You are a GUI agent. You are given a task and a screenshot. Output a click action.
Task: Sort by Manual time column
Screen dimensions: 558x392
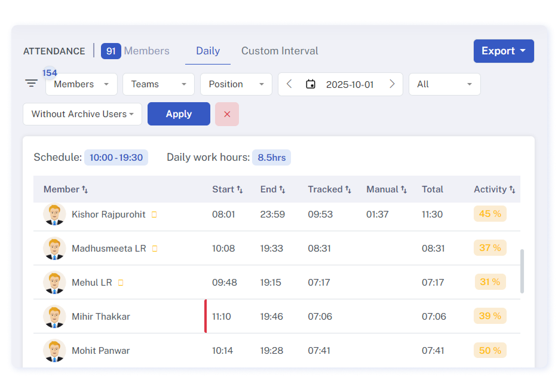(404, 189)
